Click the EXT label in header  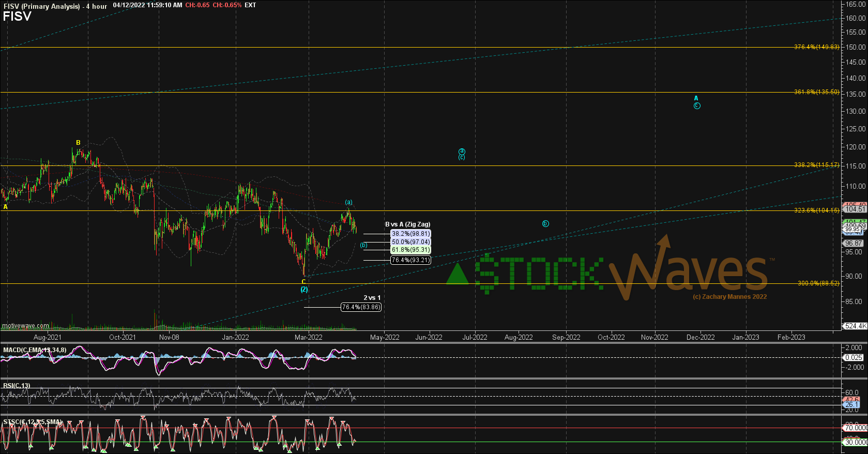[x=250, y=5]
